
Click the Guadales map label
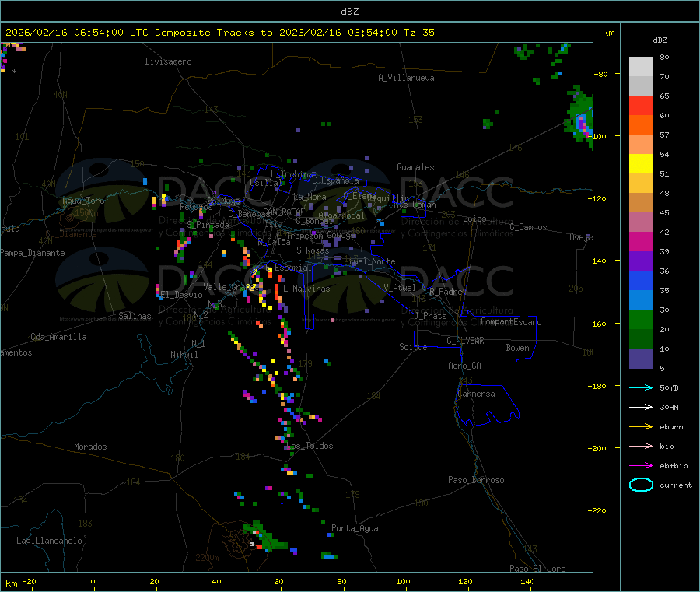pyautogui.click(x=415, y=167)
